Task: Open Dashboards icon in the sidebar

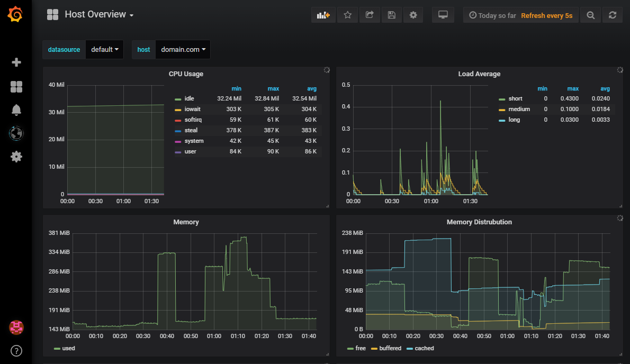Action: (x=16, y=87)
